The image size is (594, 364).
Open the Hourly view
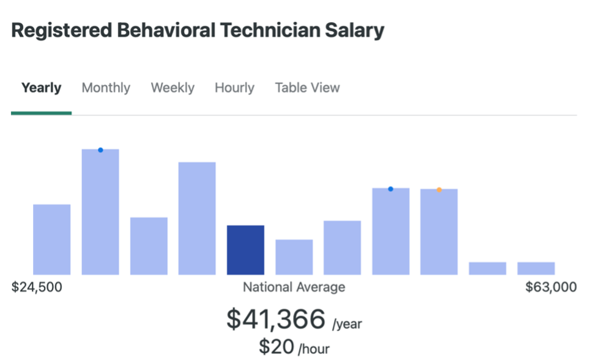pos(234,87)
